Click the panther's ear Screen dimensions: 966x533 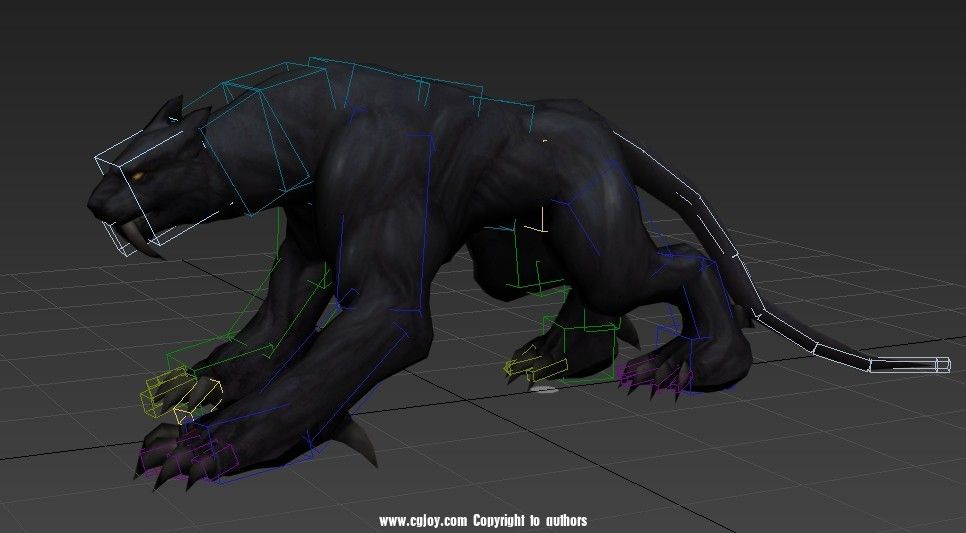(170, 109)
